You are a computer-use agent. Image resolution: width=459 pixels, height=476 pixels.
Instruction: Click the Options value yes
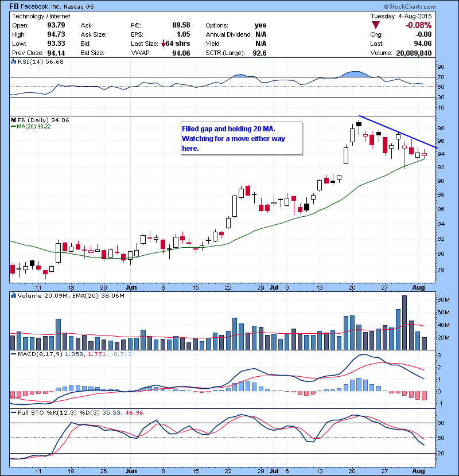tap(260, 25)
